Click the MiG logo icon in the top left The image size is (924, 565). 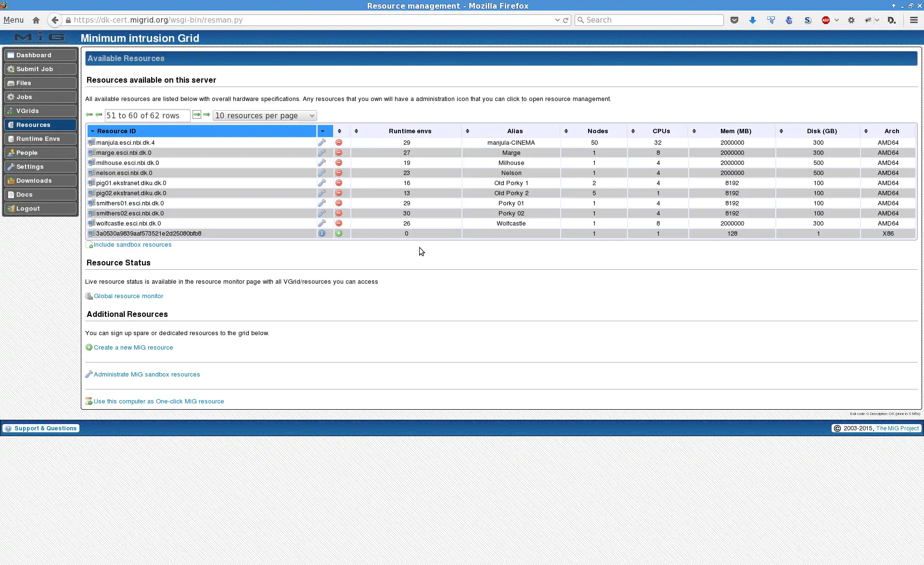pos(40,38)
